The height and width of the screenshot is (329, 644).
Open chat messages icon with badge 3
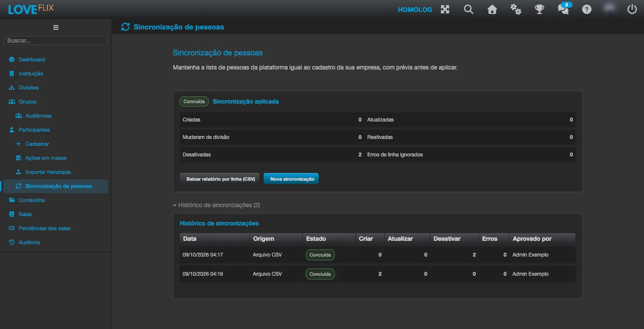pos(563,9)
